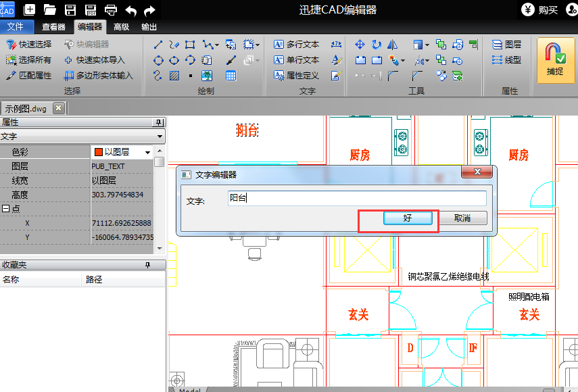This screenshot has width=578, height=392.
Task: Click 多边形实体输入 polygon entity input
Action: [98, 76]
